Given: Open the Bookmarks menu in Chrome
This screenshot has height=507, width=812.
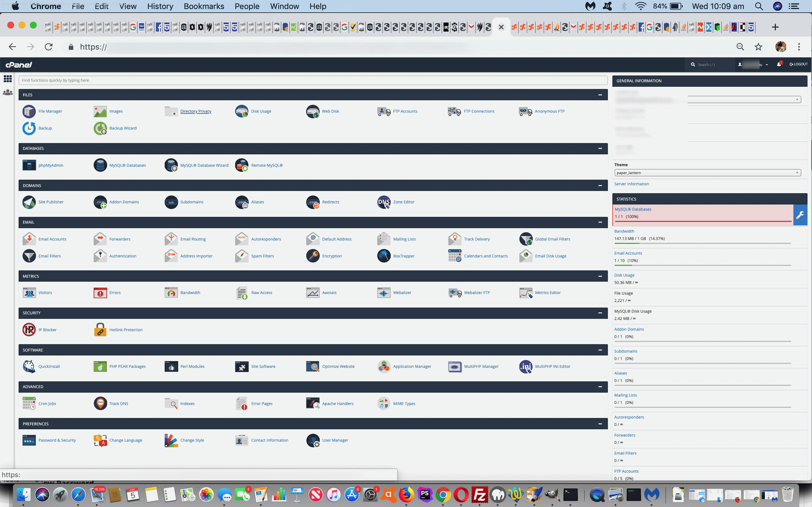Looking at the screenshot, I should pyautogui.click(x=204, y=6).
